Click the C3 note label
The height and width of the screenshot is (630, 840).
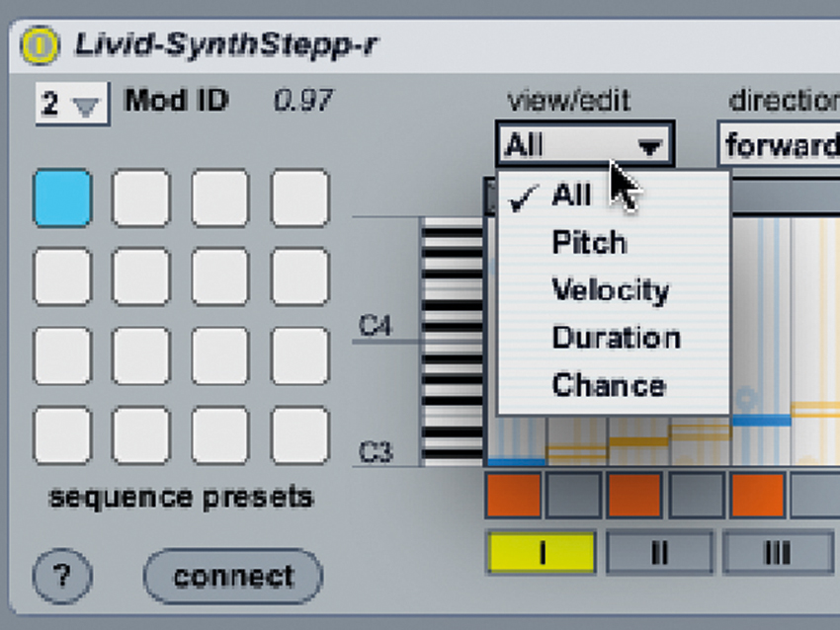(375, 451)
